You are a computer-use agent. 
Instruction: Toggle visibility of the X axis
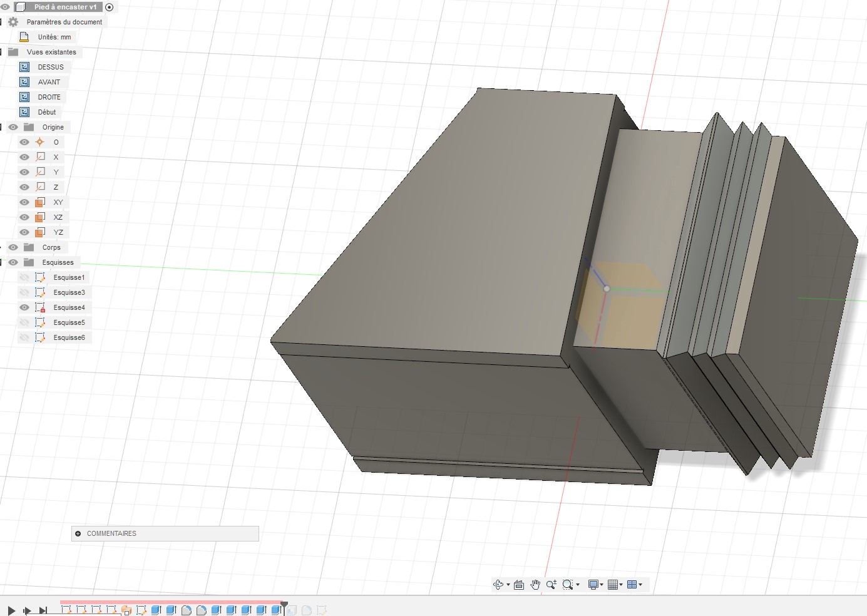tap(24, 157)
